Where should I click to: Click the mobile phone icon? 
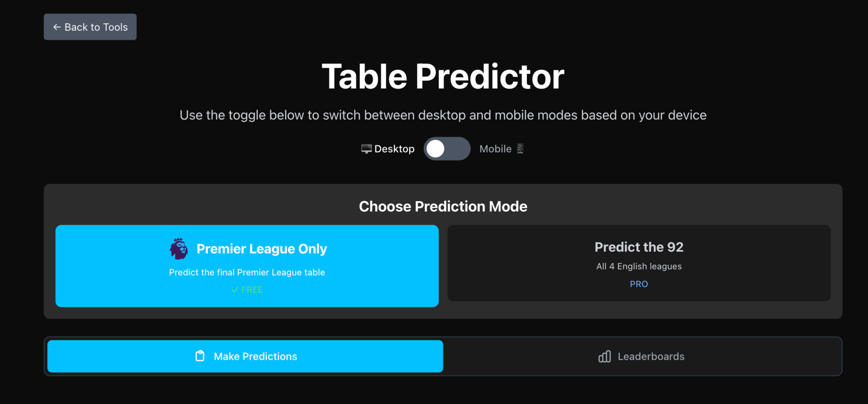coord(520,149)
